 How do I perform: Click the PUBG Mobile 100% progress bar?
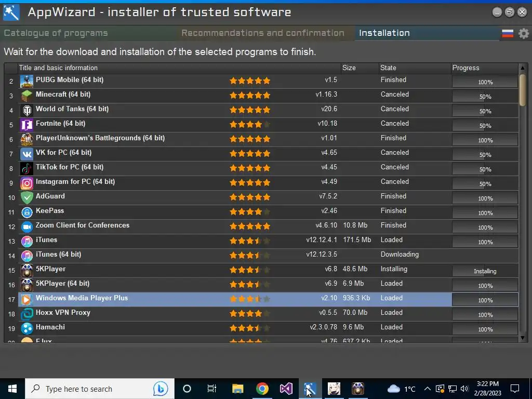(485, 82)
